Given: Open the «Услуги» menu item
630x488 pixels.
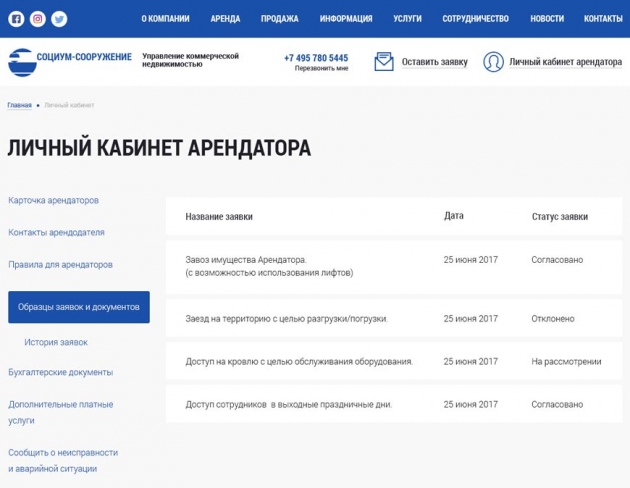Looking at the screenshot, I should coord(407,19).
